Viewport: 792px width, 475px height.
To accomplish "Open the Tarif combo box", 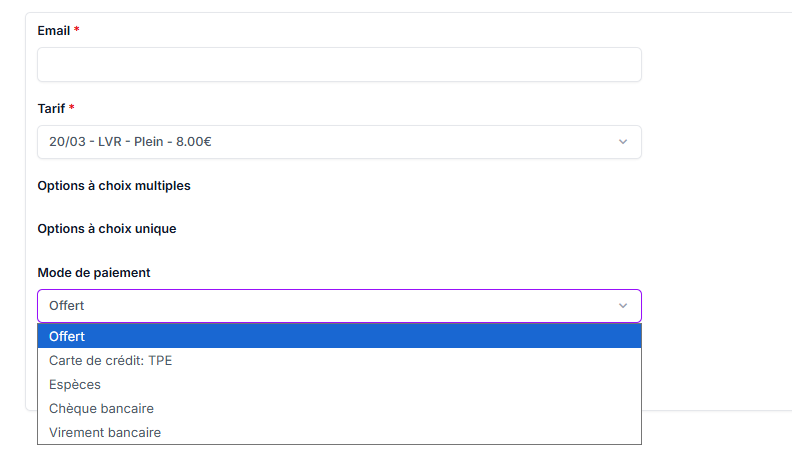I will [x=339, y=142].
